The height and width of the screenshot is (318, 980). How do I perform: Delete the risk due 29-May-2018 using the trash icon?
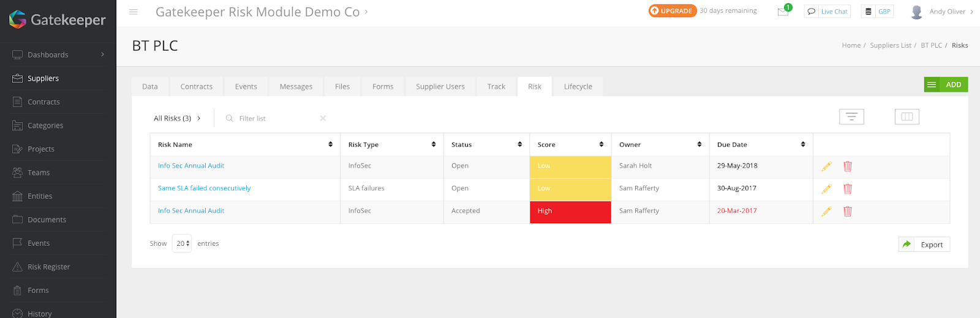848,166
